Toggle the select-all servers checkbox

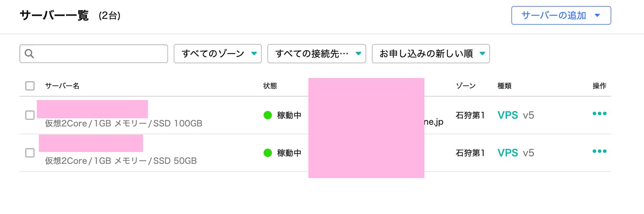pos(30,86)
